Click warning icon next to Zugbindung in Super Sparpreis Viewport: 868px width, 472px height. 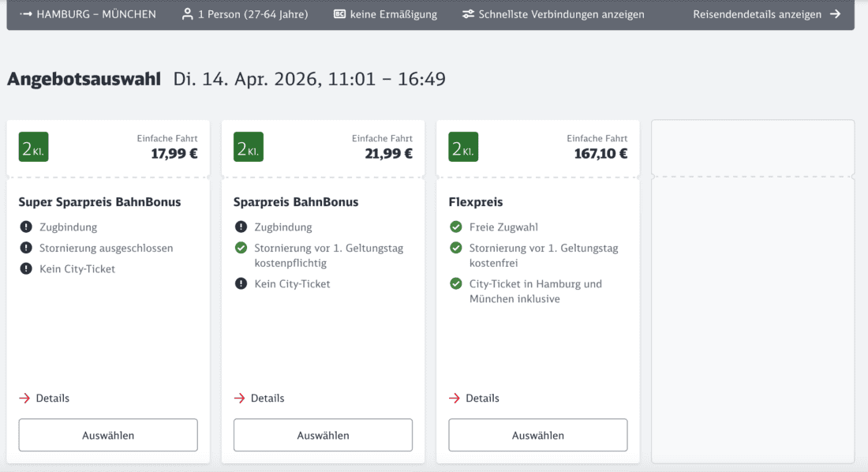(26, 227)
